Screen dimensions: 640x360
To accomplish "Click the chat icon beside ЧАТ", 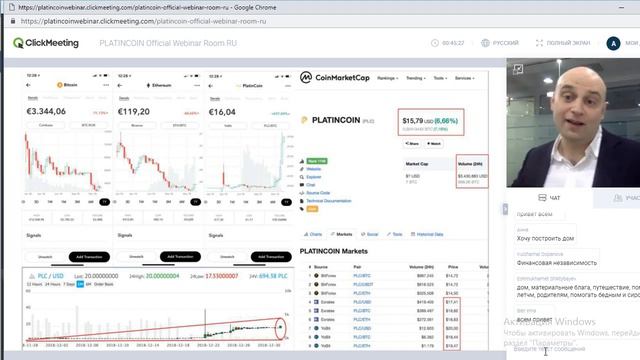I will 542,198.
